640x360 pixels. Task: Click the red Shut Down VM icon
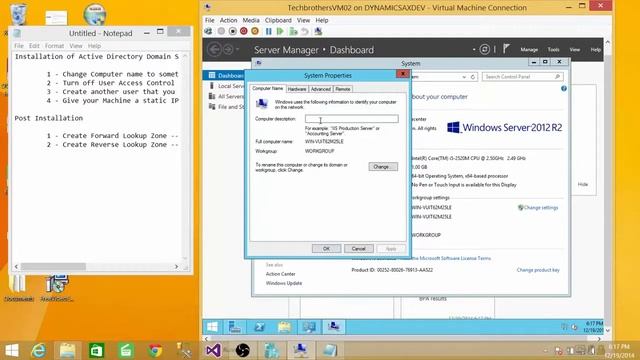click(244, 31)
